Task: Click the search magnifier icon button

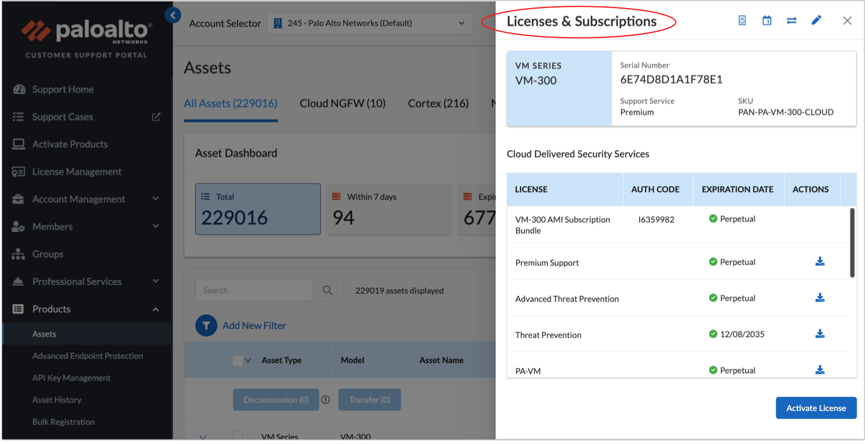Action: pyautogui.click(x=328, y=290)
